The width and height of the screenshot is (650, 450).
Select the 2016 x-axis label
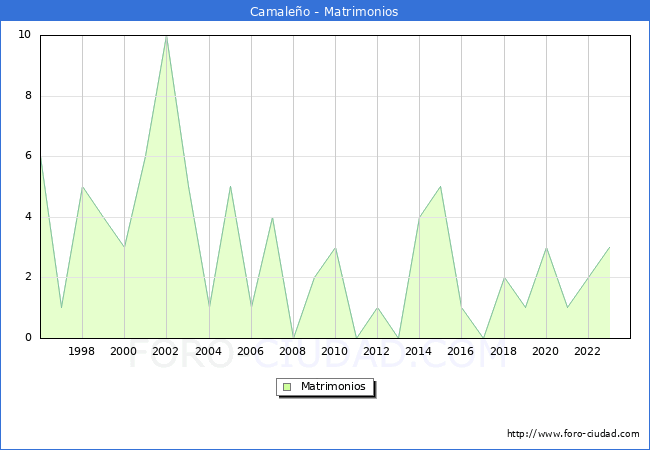(x=460, y=351)
